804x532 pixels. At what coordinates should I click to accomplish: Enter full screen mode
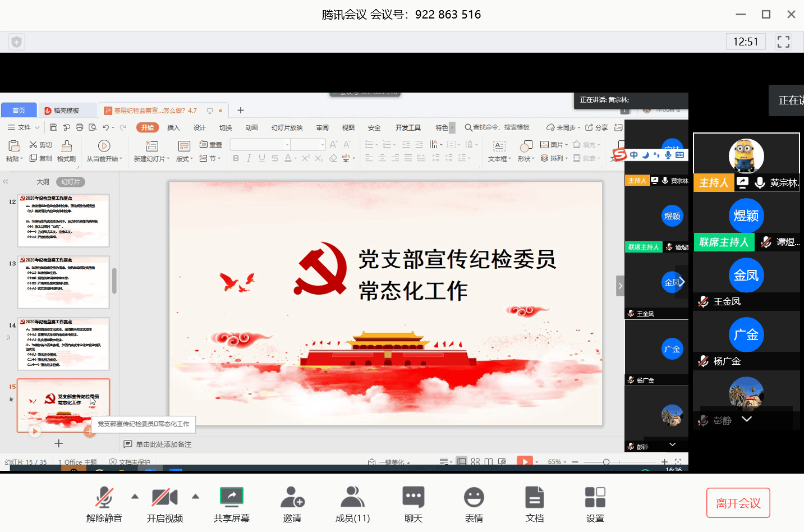tap(783, 42)
